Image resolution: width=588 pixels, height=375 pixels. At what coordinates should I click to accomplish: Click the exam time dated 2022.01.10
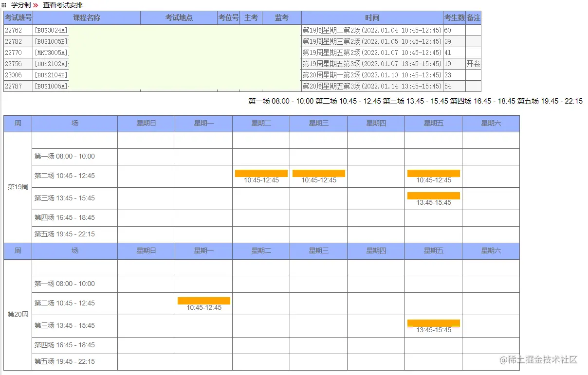[372, 75]
